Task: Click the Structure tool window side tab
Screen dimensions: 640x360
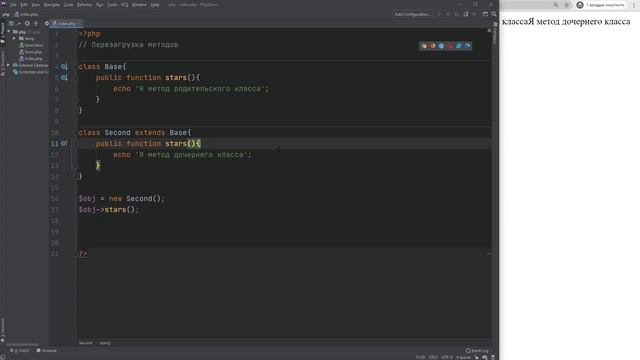Action: tap(2, 64)
